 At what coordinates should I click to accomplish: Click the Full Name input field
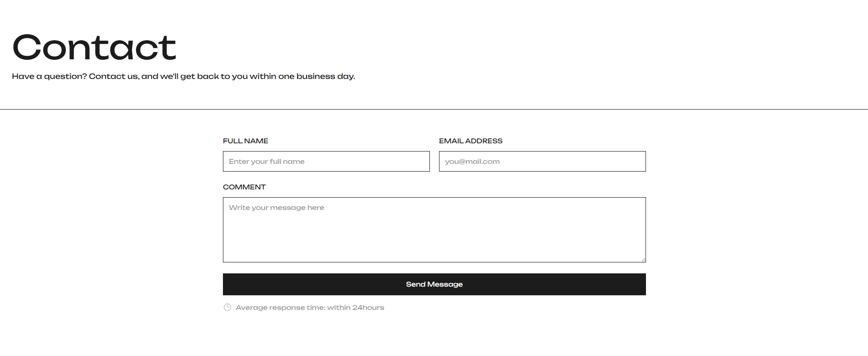click(326, 161)
